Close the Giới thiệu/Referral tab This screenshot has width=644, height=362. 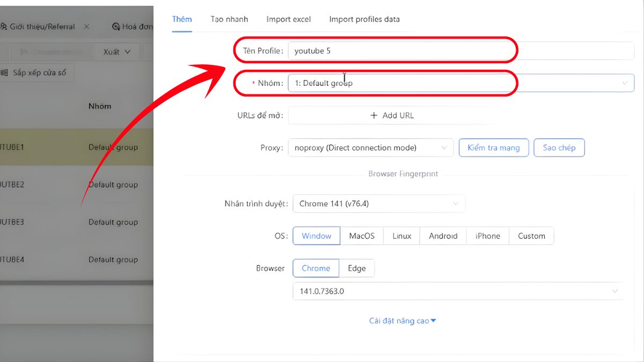[x=87, y=26]
